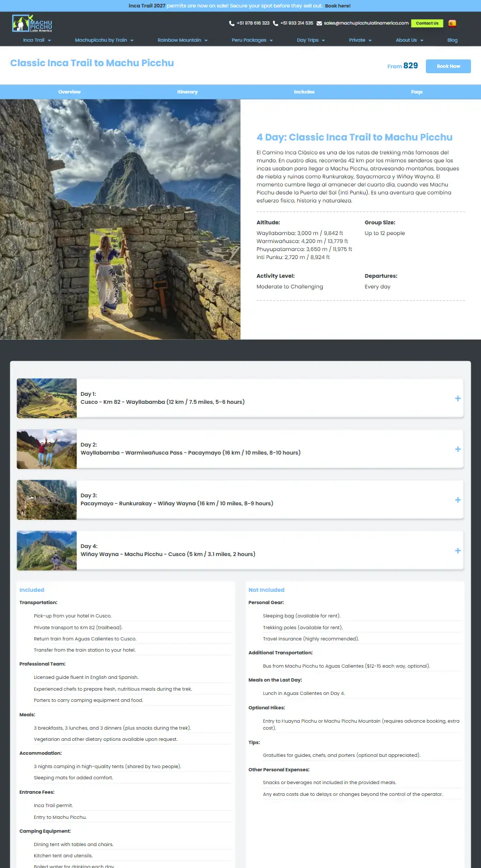This screenshot has height=868, width=481.
Task: Jump to the Includes section tab
Action: [304, 92]
